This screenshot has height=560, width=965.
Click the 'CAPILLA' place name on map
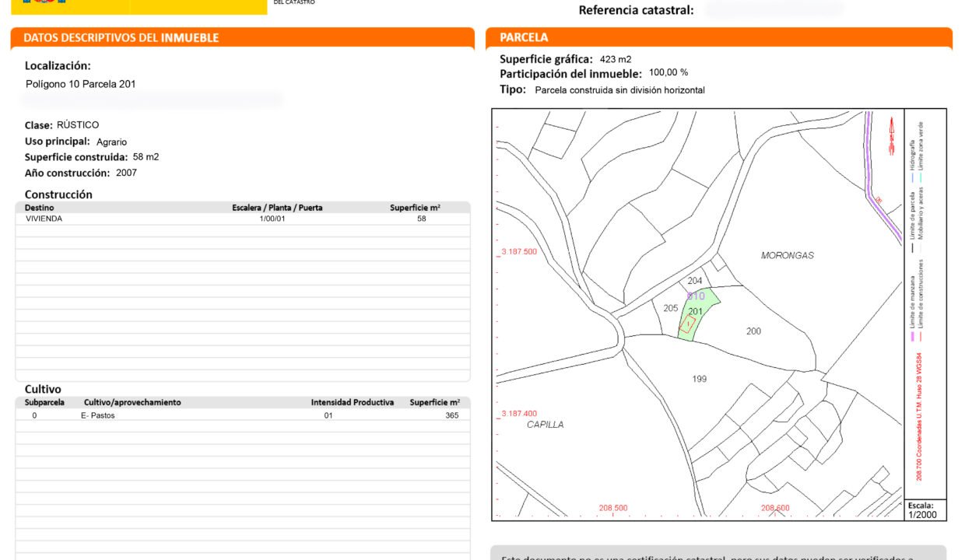(546, 425)
